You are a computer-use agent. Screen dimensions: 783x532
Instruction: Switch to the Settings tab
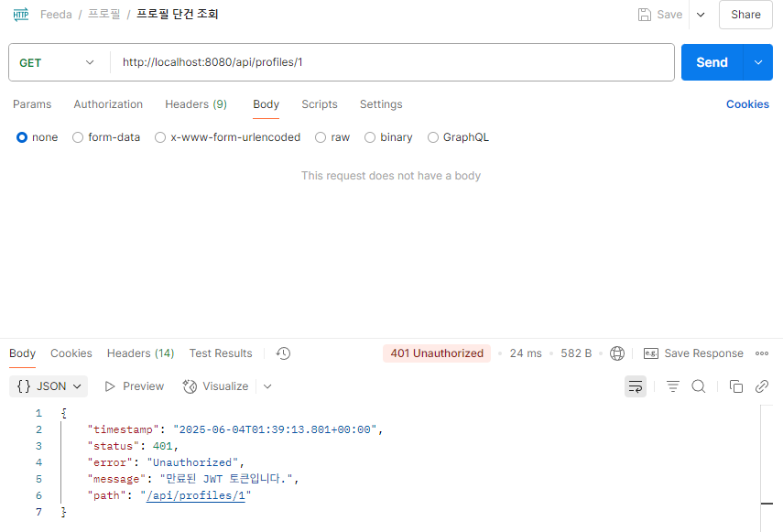[x=381, y=104]
